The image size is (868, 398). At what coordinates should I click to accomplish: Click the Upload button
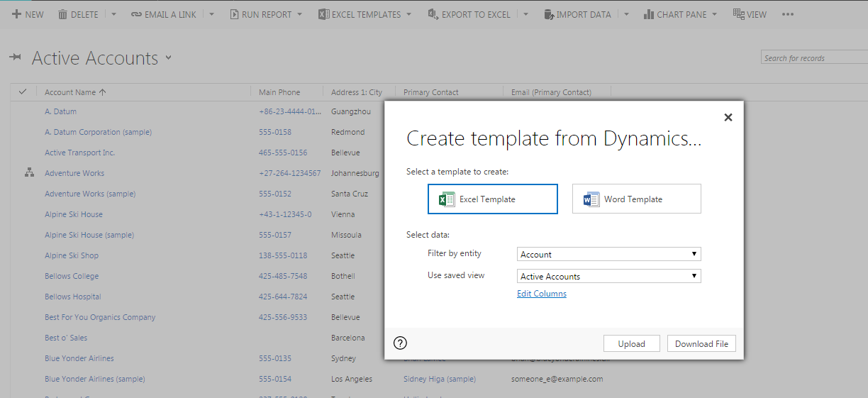632,343
